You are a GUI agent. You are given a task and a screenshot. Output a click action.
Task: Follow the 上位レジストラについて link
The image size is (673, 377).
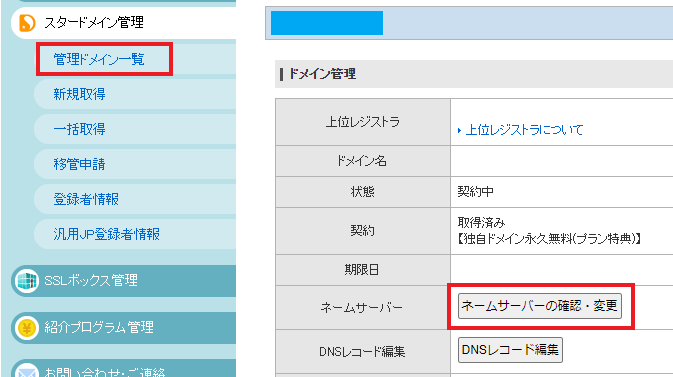coord(524,130)
